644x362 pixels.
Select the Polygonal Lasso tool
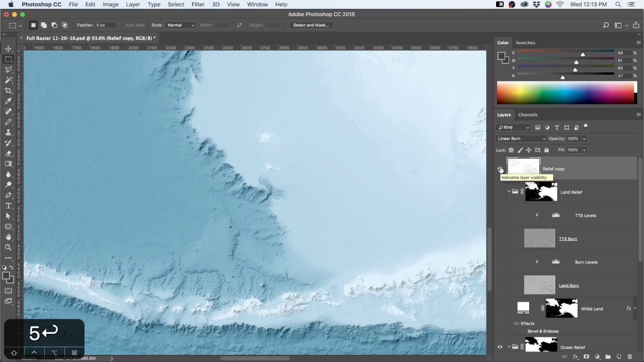(8, 69)
